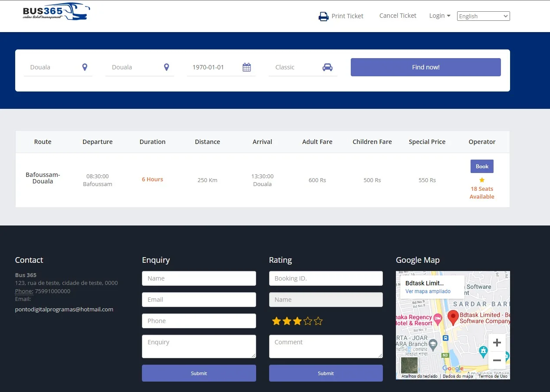Click the Enquiry Name input
Image resolution: width=550 pixels, height=392 pixels.
pos(199,278)
